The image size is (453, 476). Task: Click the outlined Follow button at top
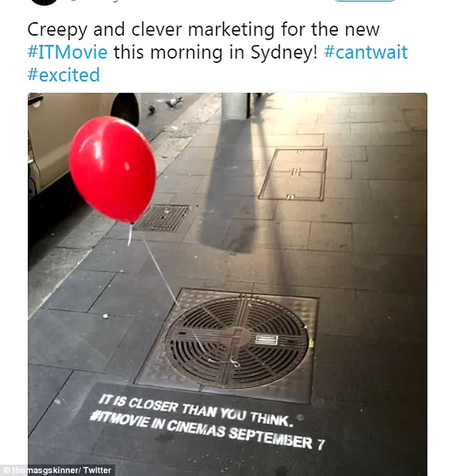point(364,1)
